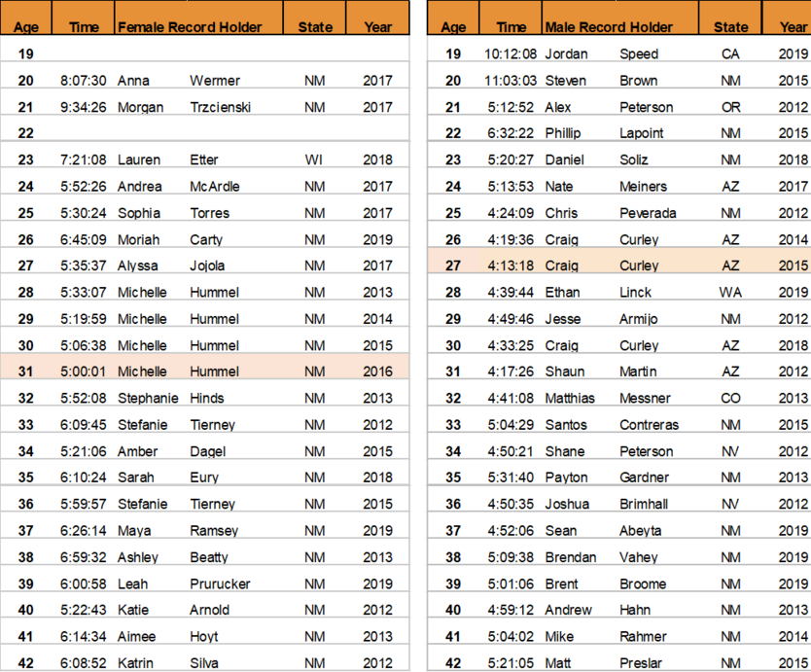Select the surname Beatty

pyautogui.click(x=209, y=557)
